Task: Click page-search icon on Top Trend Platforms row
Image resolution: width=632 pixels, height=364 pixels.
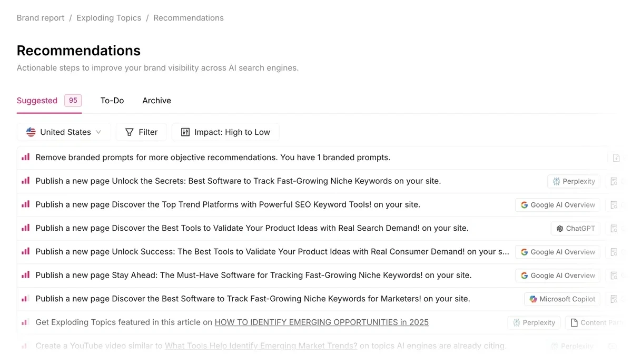Action: [x=614, y=205]
